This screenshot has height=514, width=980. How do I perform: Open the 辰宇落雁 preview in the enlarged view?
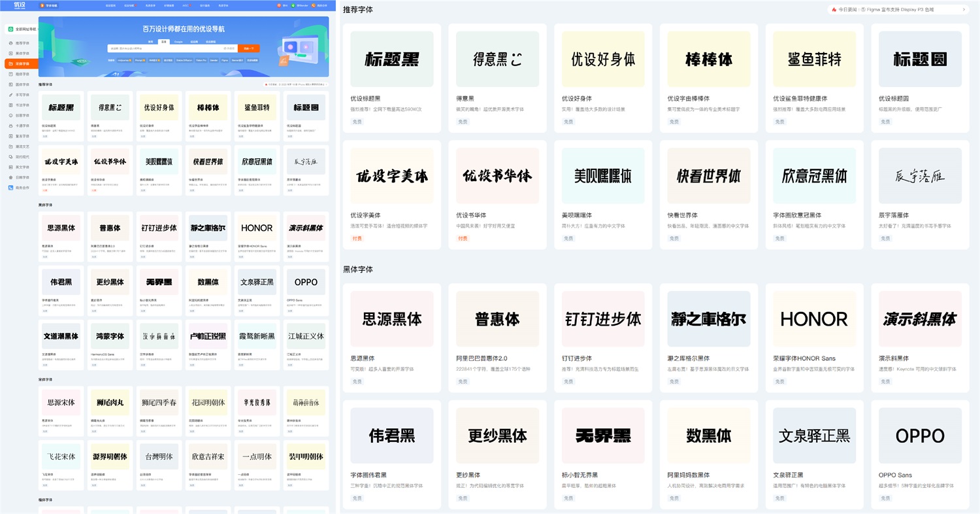920,175
